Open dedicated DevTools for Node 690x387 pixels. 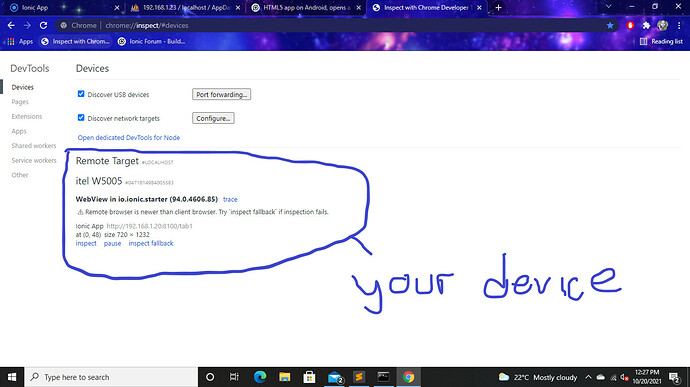coord(129,137)
